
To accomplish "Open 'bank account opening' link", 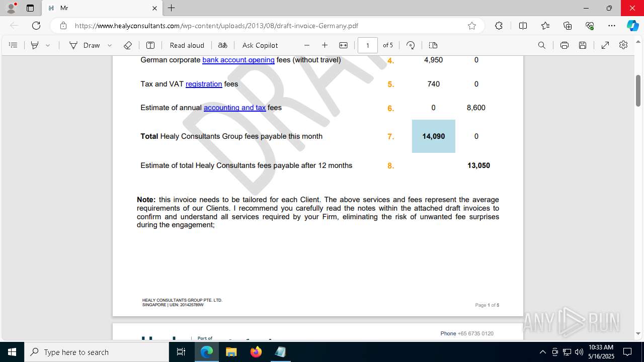I will (238, 60).
